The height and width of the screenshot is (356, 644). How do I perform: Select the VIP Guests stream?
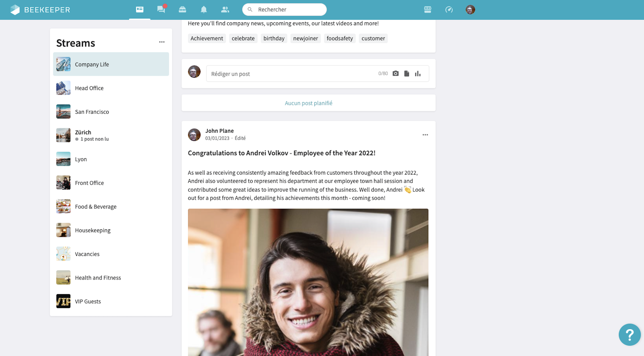pos(111,301)
